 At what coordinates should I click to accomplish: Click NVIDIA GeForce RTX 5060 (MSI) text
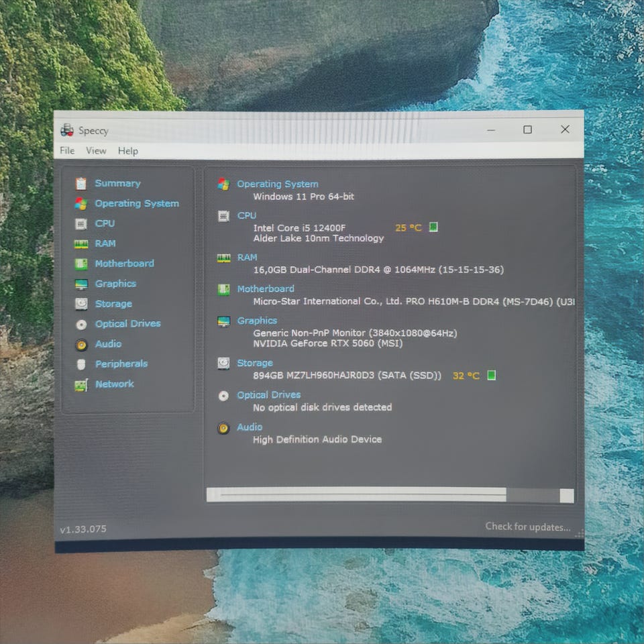click(x=328, y=343)
